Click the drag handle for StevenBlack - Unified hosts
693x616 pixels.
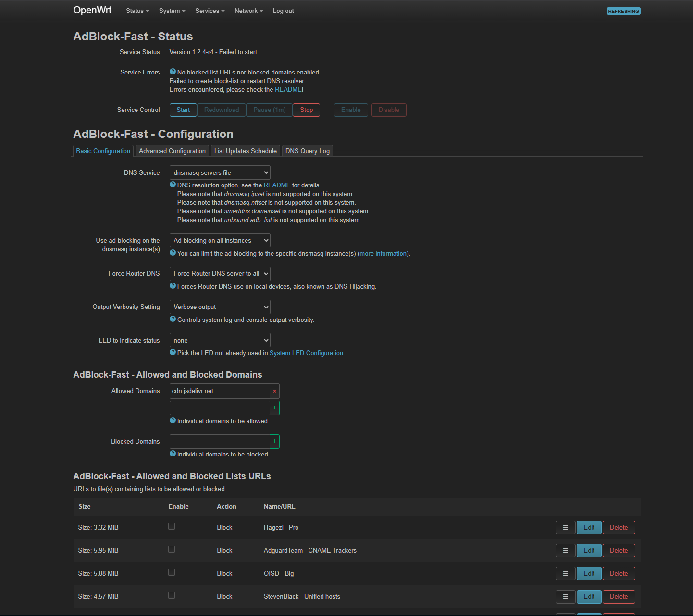coord(565,597)
